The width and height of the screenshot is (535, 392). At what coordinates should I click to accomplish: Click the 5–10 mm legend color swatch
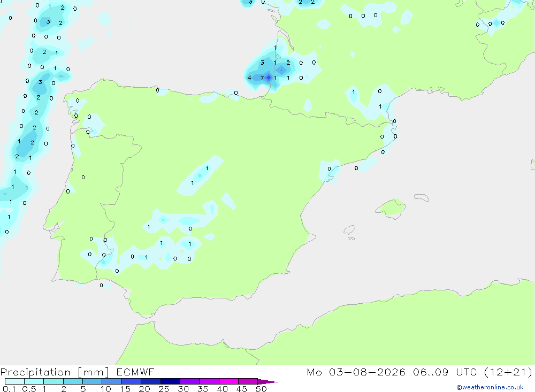[93, 381]
